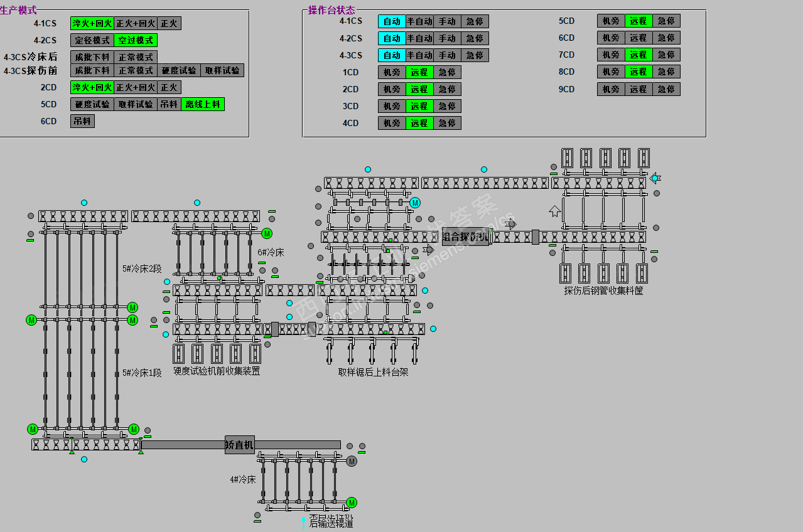Click the 生产模式 panel title
The image size is (803, 532).
(18, 10)
